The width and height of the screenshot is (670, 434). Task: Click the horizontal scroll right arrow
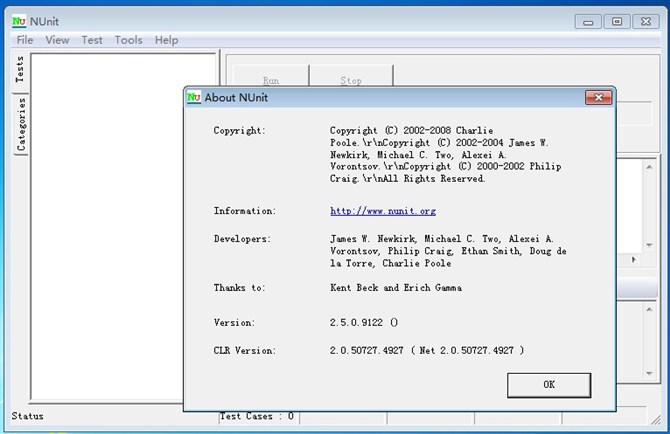(x=634, y=259)
